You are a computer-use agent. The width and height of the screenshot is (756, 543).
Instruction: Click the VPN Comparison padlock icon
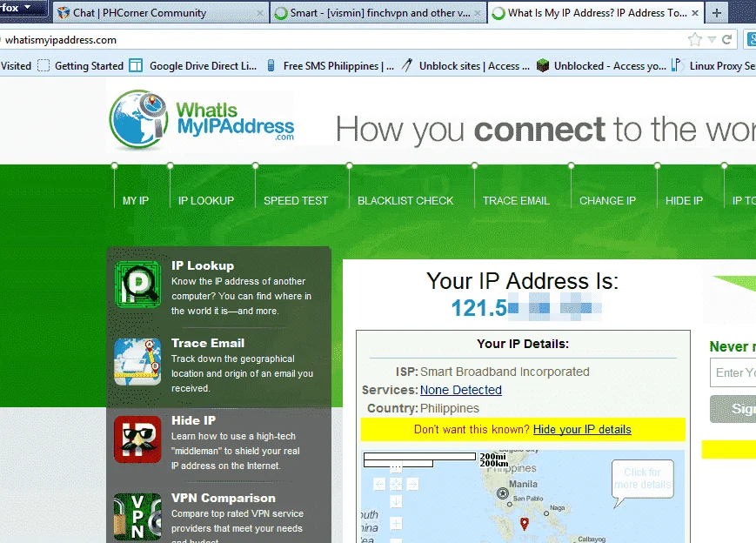[x=138, y=517]
